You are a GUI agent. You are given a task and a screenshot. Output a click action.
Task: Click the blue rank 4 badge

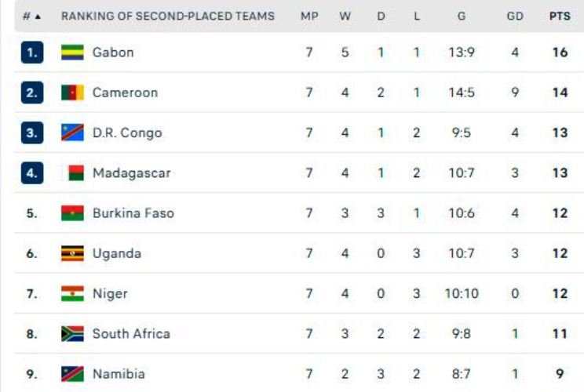(31, 173)
